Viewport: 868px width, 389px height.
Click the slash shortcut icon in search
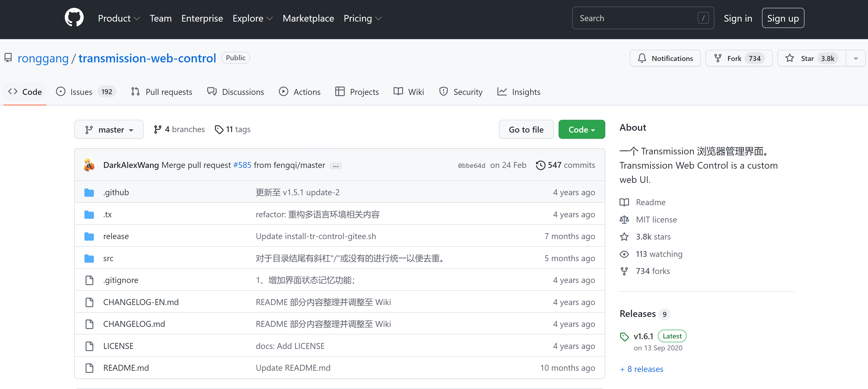coord(703,18)
